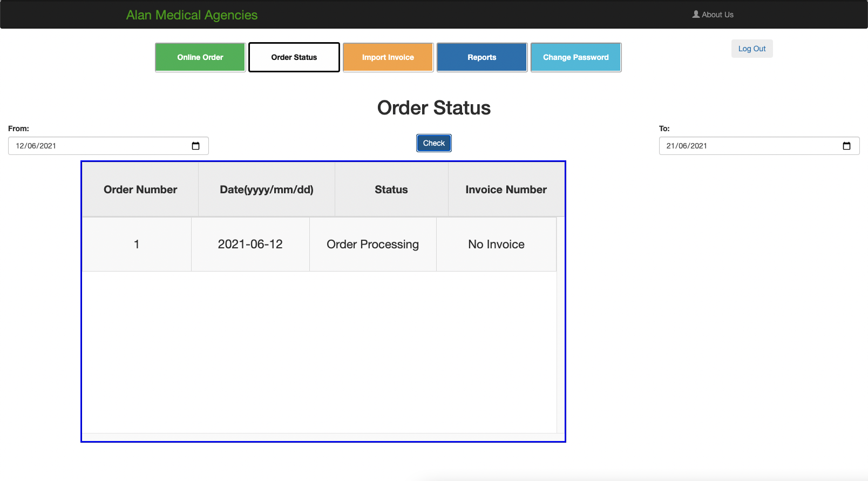Open the To date calendar picker icon

[846, 146]
